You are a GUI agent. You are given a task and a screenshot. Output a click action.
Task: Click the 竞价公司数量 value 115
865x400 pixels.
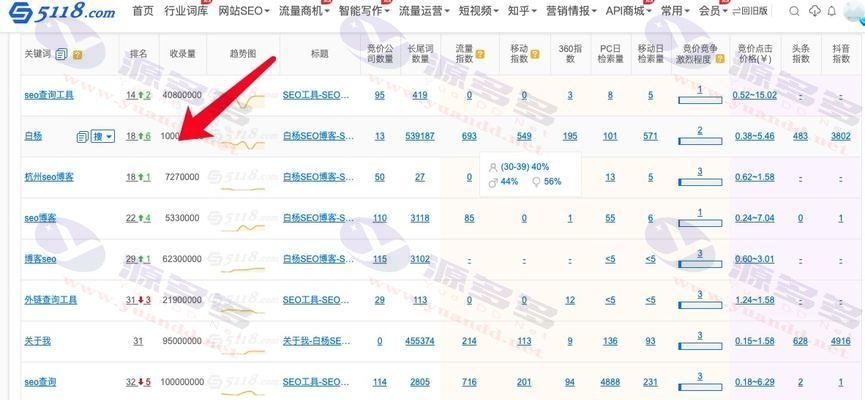pyautogui.click(x=380, y=259)
